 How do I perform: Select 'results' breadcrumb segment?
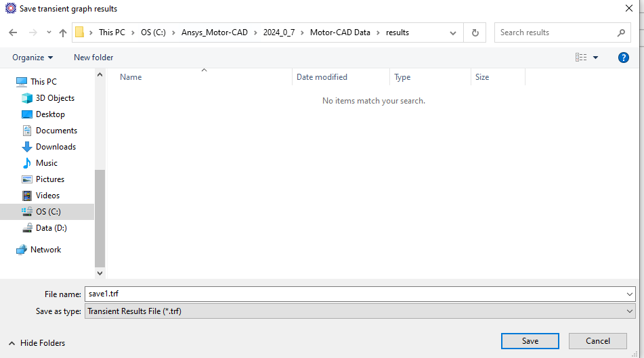(397, 32)
